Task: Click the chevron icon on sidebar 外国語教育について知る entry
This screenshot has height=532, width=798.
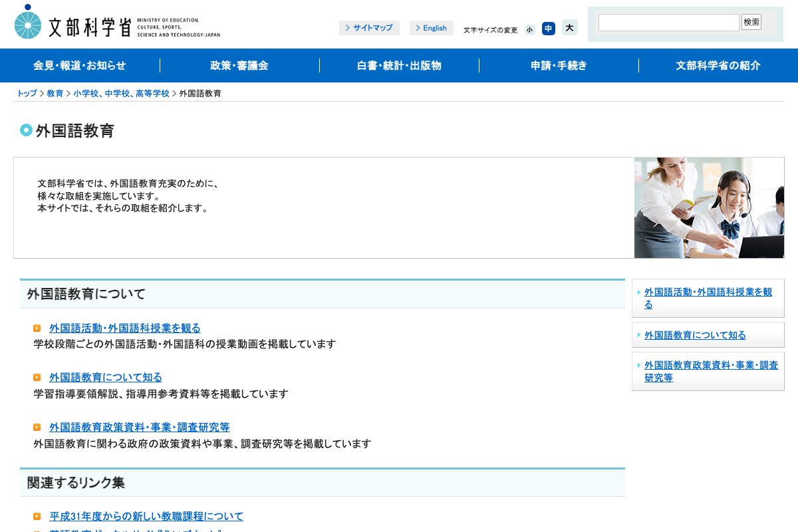Action: coord(639,335)
